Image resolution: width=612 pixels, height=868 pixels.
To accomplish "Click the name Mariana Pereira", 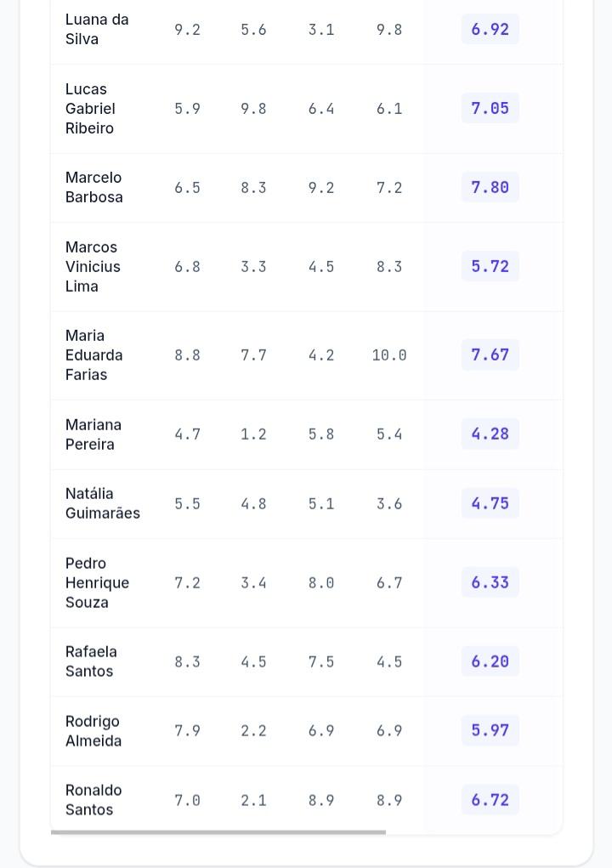I will tap(93, 434).
